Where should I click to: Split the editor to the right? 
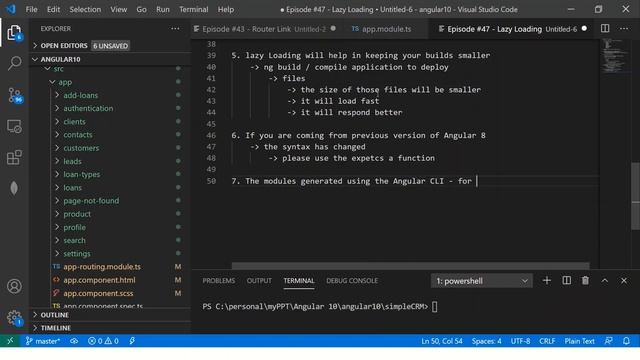[x=605, y=29]
